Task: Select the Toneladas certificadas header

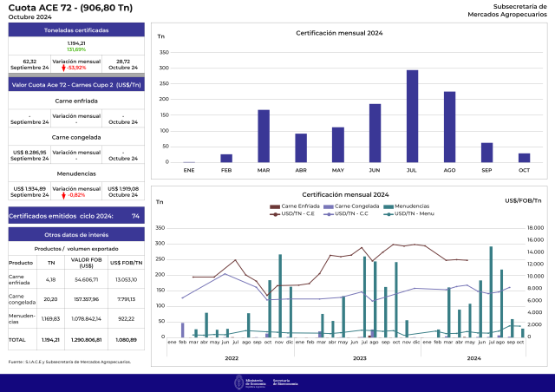Action: pyautogui.click(x=76, y=30)
